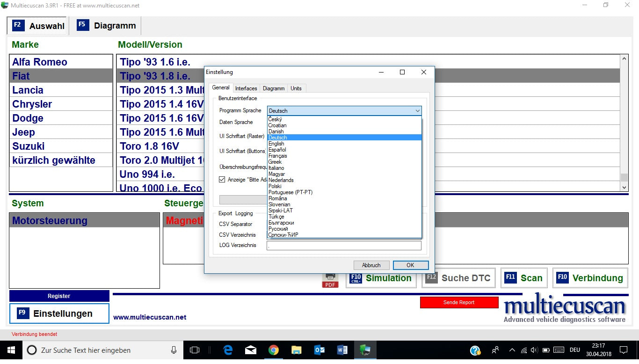Click the red Sende Report button
639x364 pixels.
tap(459, 303)
